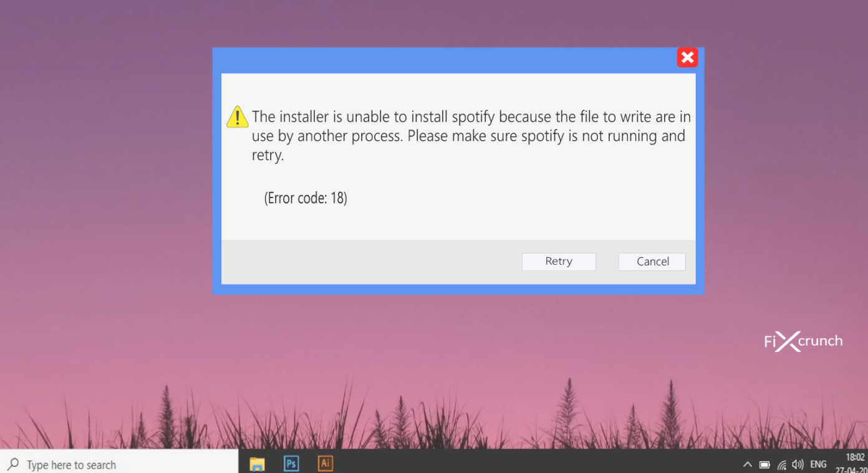Click the "(Error code: 18)" text
This screenshot has height=473, width=868.
[306, 198]
